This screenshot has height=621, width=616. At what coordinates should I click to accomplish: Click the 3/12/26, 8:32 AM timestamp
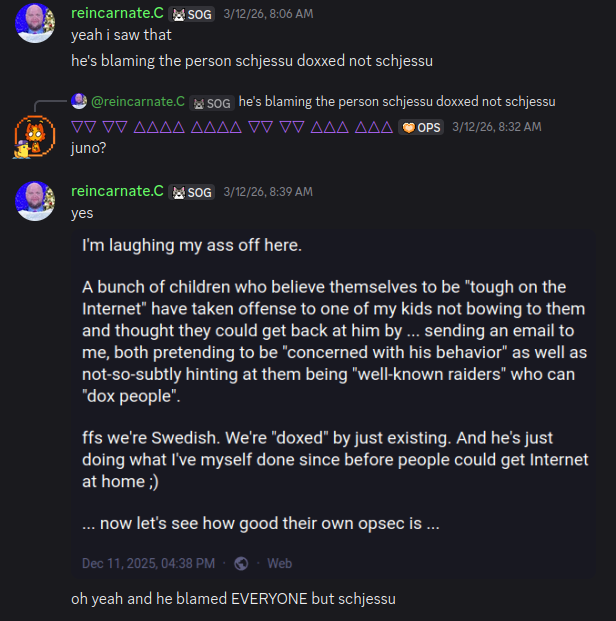[496, 127]
